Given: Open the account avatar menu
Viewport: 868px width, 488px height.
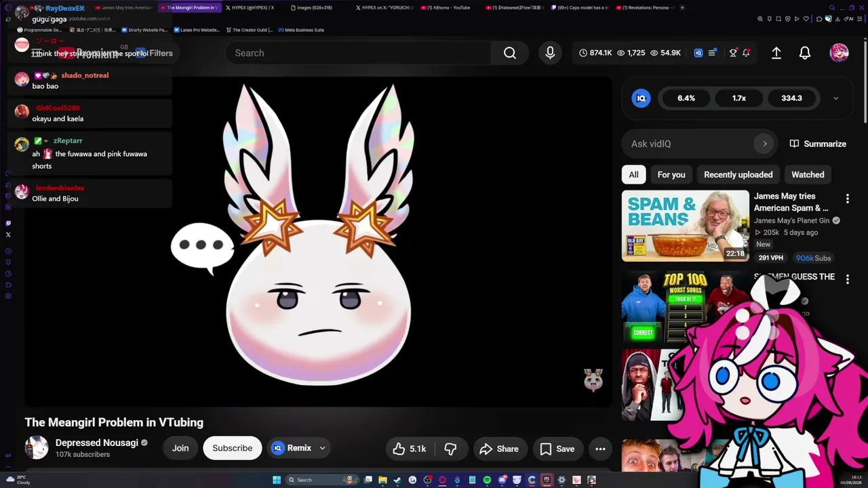Looking at the screenshot, I should point(839,53).
